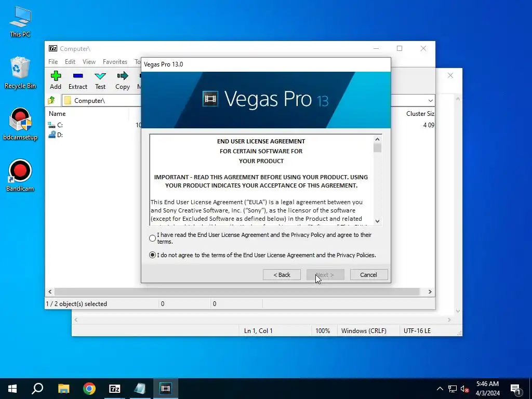Select the Bandicam desktop shortcut
532x399 pixels.
(20, 176)
